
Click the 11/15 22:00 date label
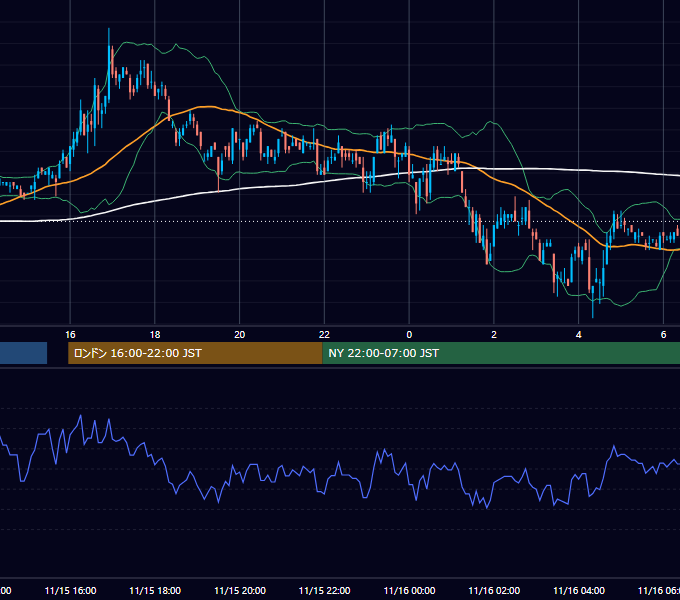point(324,590)
